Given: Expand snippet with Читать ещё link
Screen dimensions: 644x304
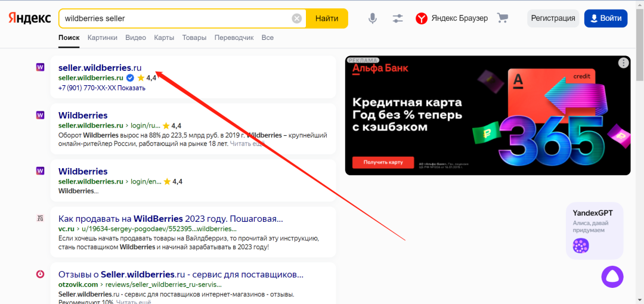Looking at the screenshot, I should coord(247,144).
